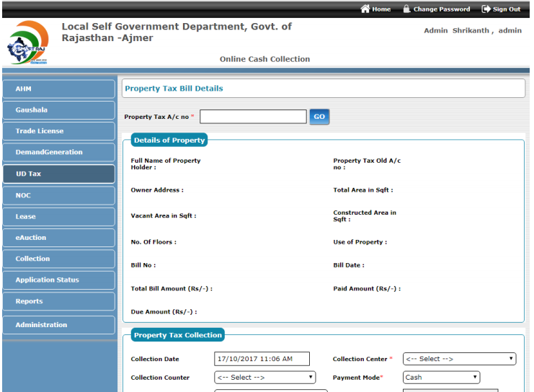The image size is (534, 392).
Task: Click the Change Password lock icon
Action: 406,9
